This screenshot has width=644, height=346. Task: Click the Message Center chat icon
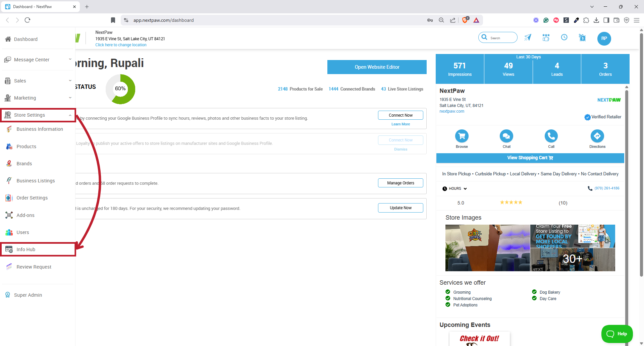[7, 60]
